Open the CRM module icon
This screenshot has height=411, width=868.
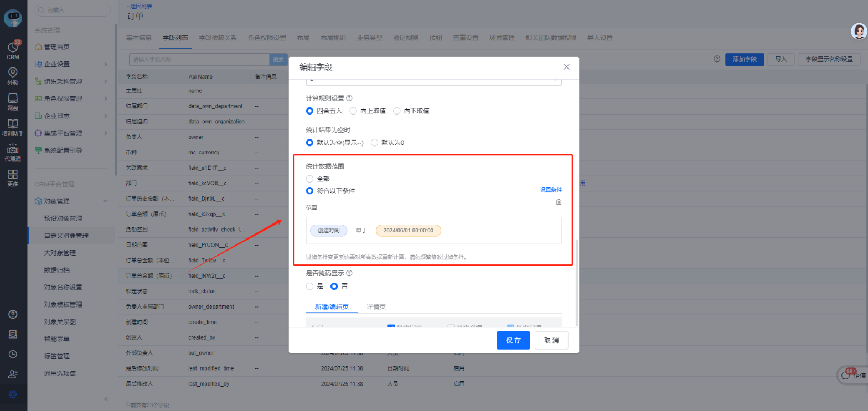pos(13,49)
